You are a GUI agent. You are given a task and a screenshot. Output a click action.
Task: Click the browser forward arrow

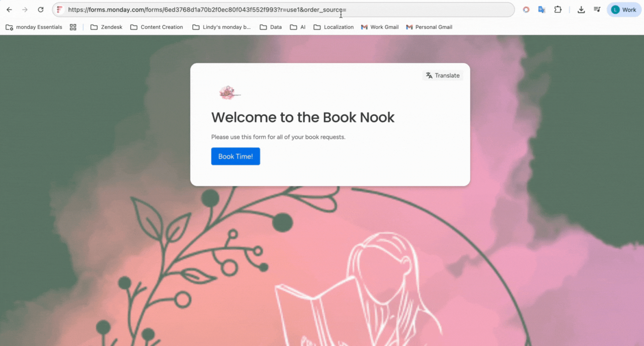coord(25,10)
